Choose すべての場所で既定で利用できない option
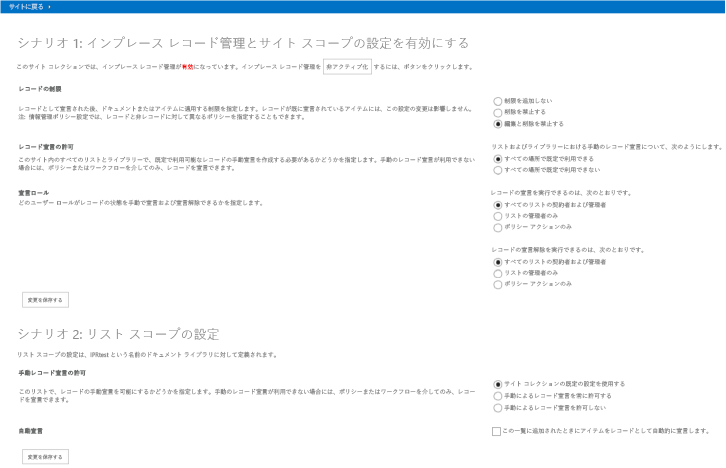 (498, 170)
